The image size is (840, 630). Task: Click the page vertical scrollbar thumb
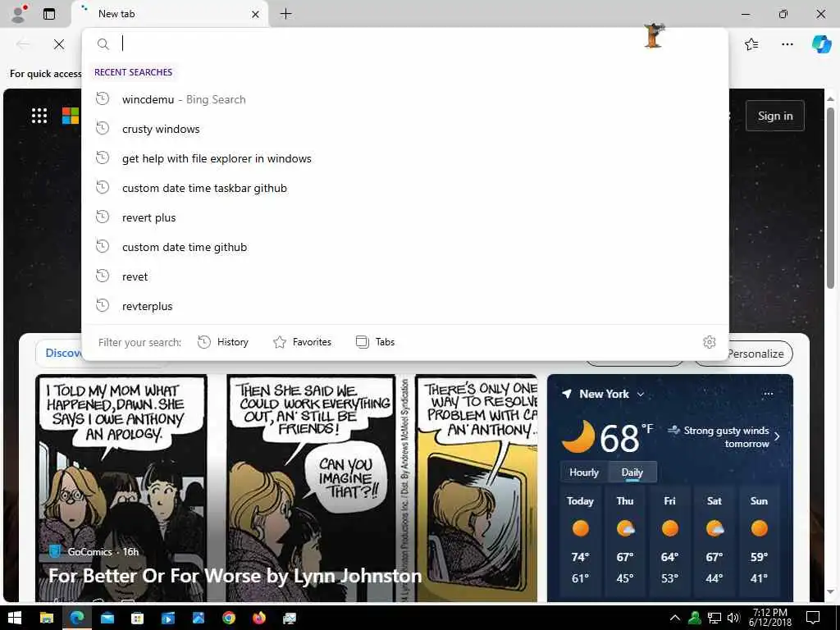click(x=830, y=199)
